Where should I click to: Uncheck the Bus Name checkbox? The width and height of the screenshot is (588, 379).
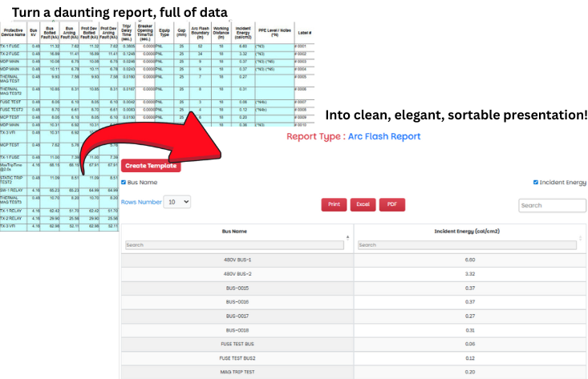[x=123, y=183]
